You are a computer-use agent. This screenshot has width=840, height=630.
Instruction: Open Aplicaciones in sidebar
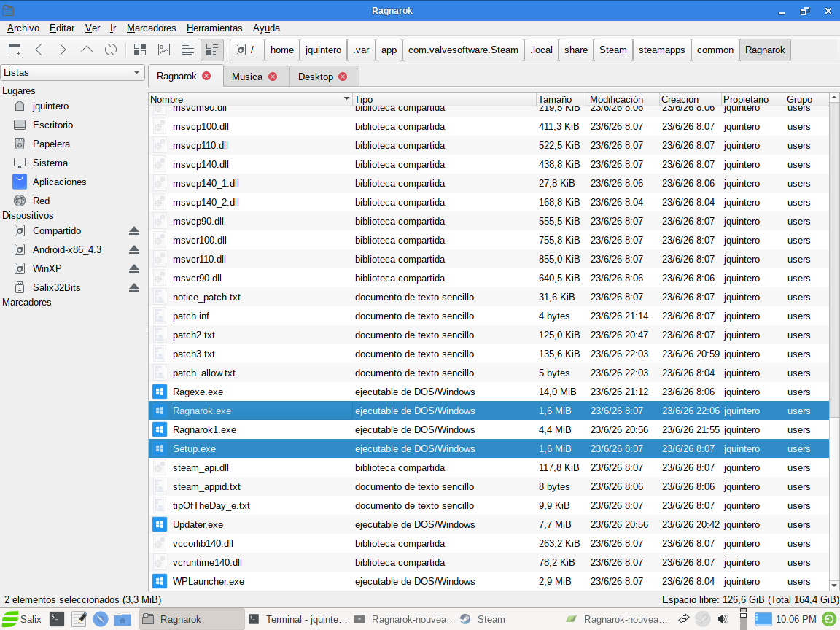pyautogui.click(x=59, y=182)
